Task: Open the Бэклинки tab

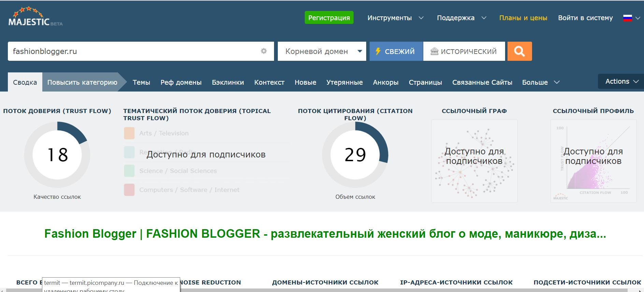Action: (x=228, y=82)
